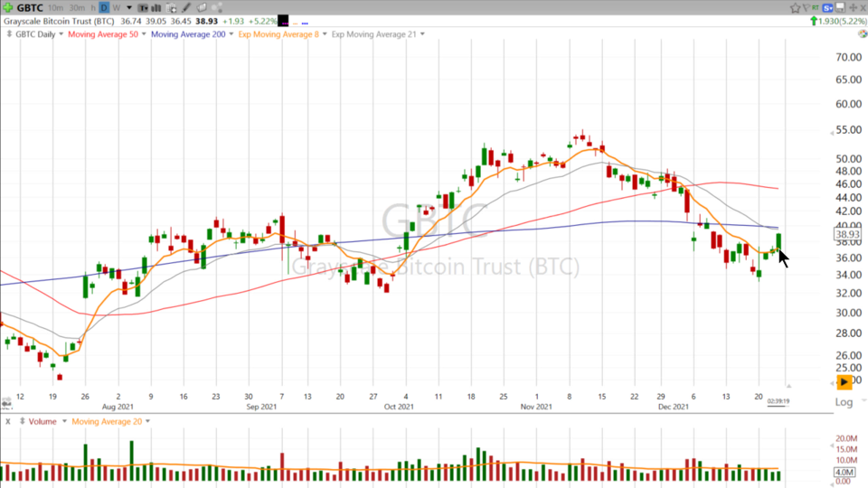Click the GBTC Daily reorder handle icon

tap(9, 34)
